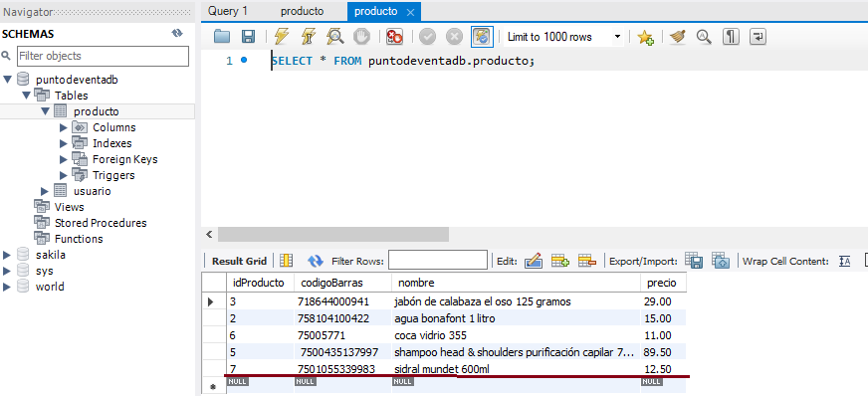Toggle invisible characters pilcrow icon
This screenshot has width=868, height=396.
pyautogui.click(x=732, y=37)
